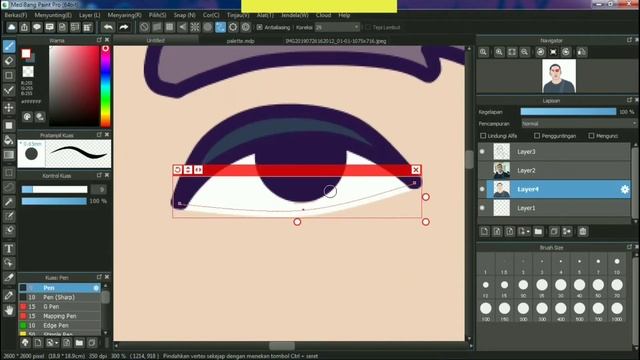Activate the highlighted curve snap icon
640x360 pixels.
click(220, 27)
